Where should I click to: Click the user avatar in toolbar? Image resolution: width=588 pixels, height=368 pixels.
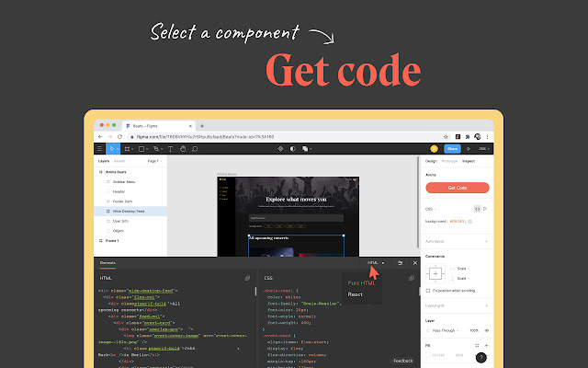434,149
